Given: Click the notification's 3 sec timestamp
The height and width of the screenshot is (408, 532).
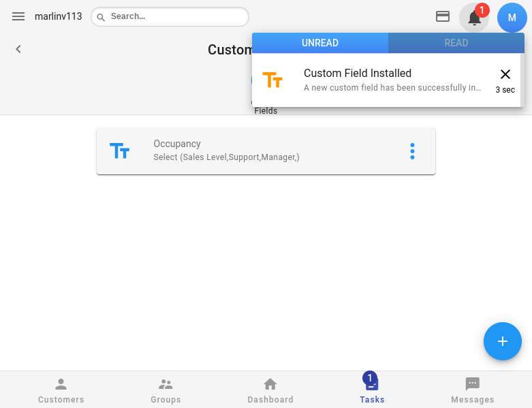Looking at the screenshot, I should point(505,90).
